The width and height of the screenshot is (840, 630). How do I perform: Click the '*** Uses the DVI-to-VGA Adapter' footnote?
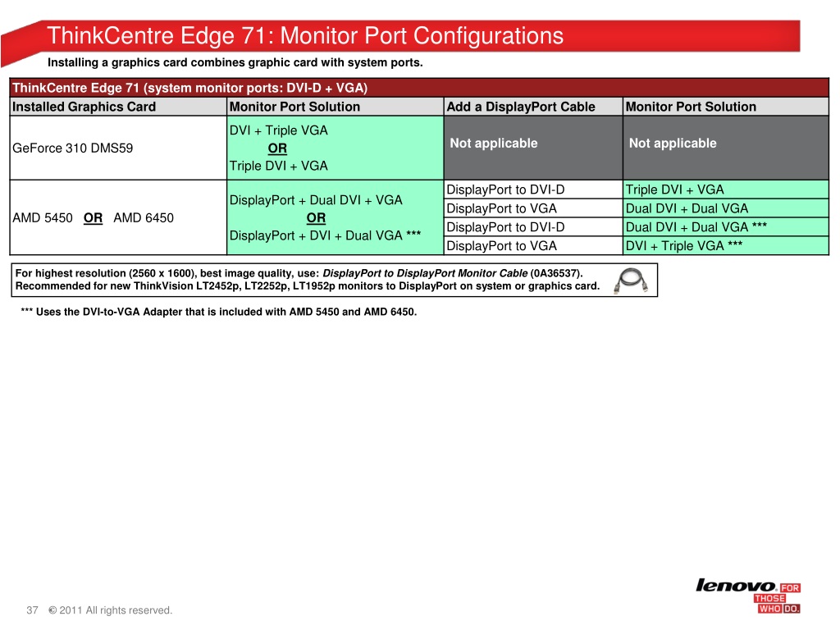click(x=218, y=312)
